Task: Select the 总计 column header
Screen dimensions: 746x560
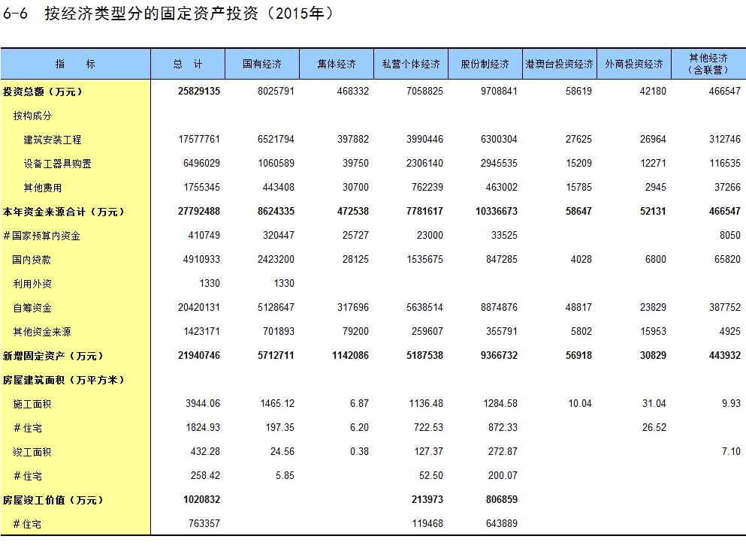Action: pyautogui.click(x=187, y=65)
